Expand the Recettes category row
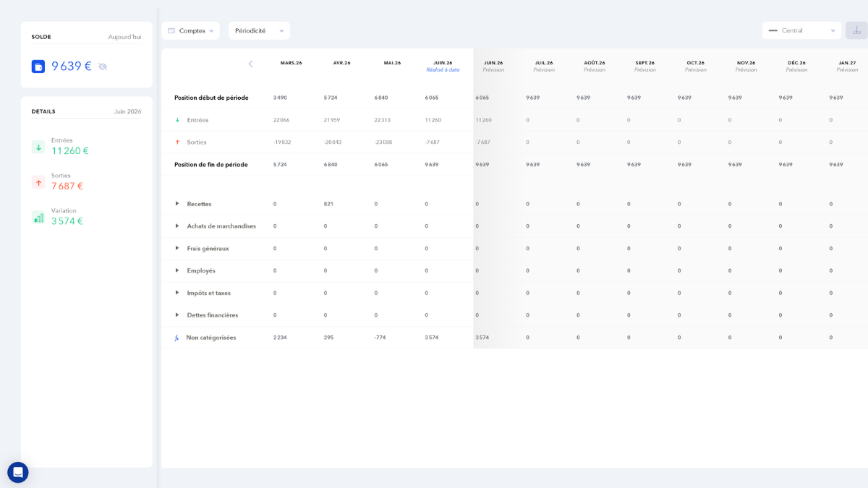 [177, 204]
